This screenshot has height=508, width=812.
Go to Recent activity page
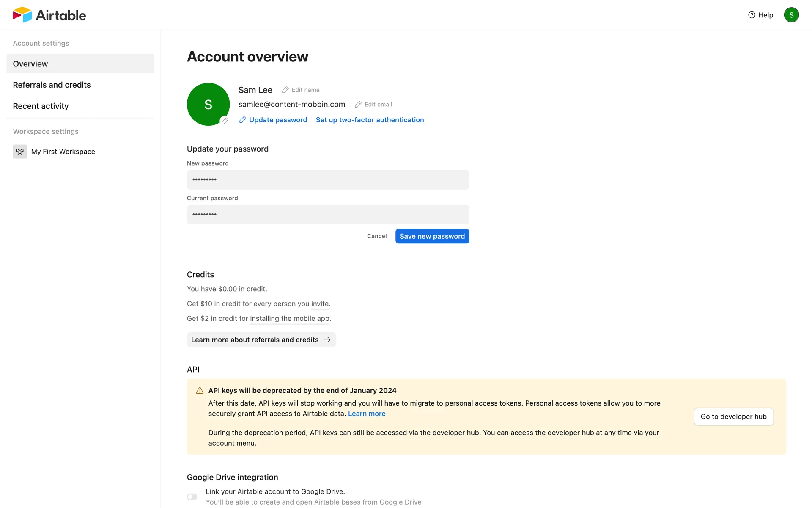tap(41, 106)
